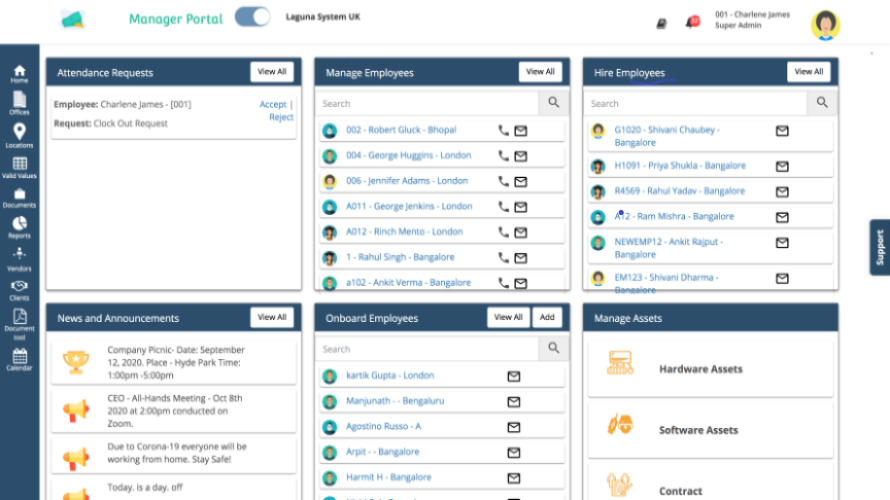The width and height of the screenshot is (890, 500).
Task: View all in Manage Employees
Action: point(540,72)
